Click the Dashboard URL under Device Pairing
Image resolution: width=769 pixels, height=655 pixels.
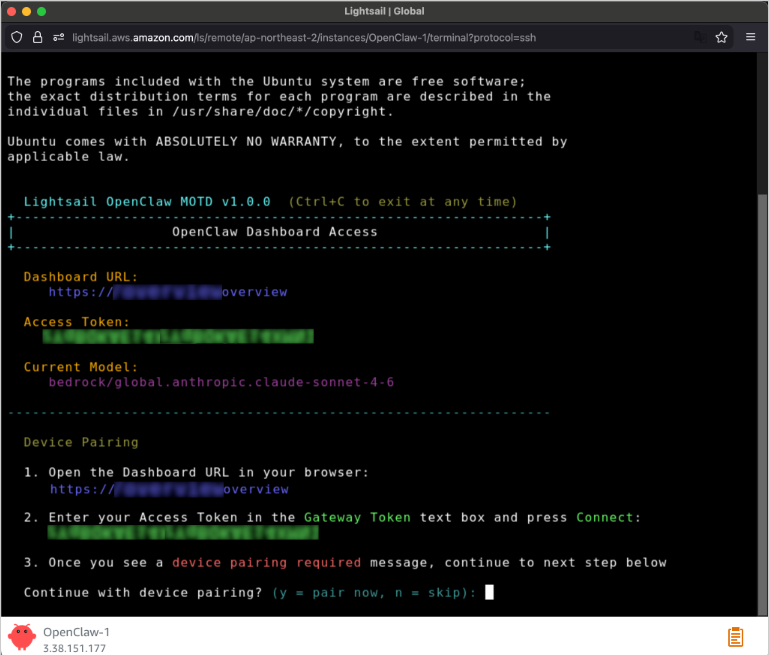click(168, 489)
